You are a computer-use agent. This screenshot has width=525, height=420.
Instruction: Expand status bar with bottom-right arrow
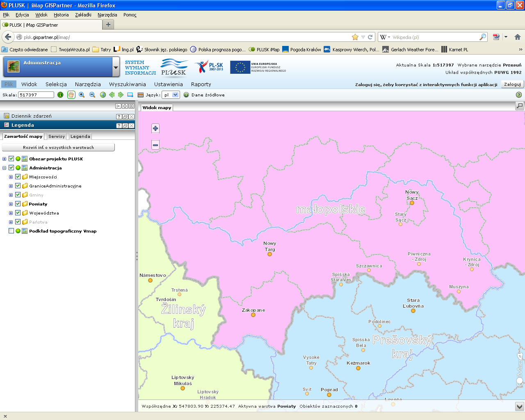520,406
